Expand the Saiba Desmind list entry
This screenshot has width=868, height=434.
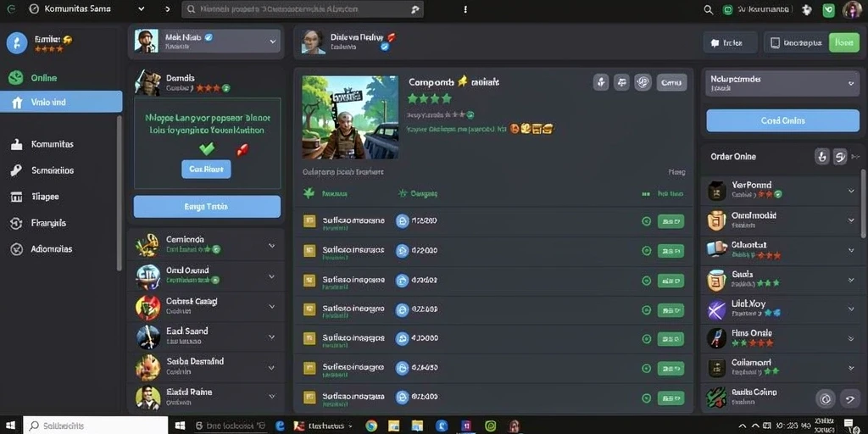point(271,366)
